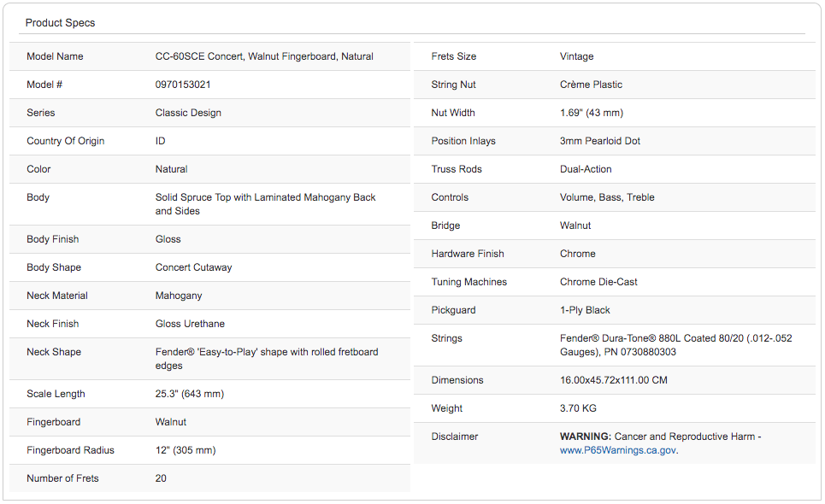825x504 pixels.
Task: Click the Vintage frets size value
Action: (576, 56)
